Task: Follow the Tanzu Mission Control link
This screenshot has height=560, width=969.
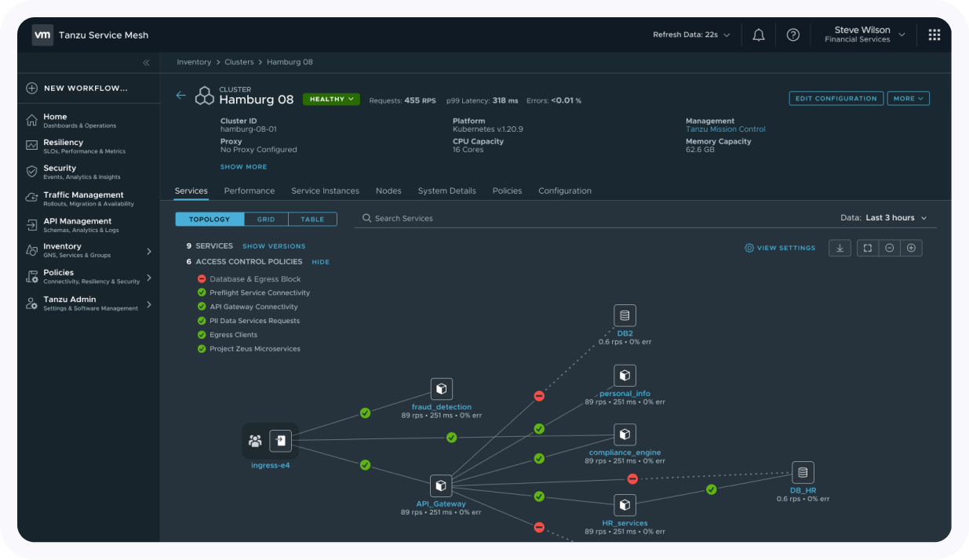Action: (x=726, y=129)
